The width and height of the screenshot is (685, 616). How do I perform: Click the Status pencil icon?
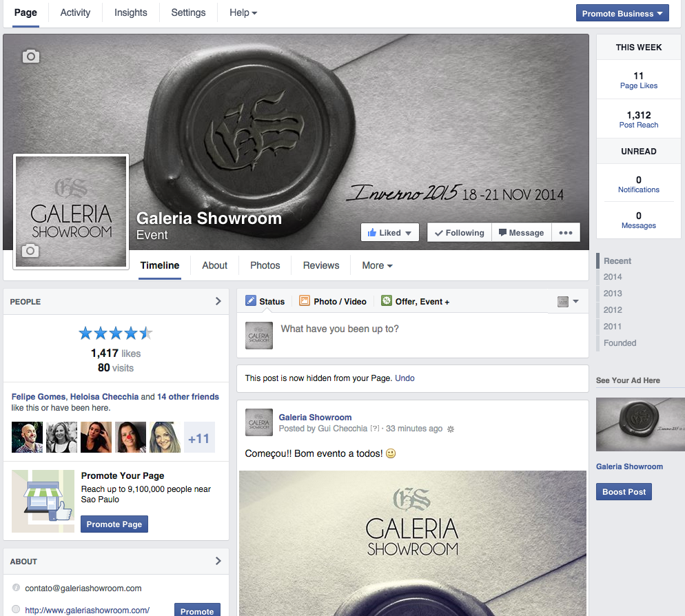(x=251, y=300)
